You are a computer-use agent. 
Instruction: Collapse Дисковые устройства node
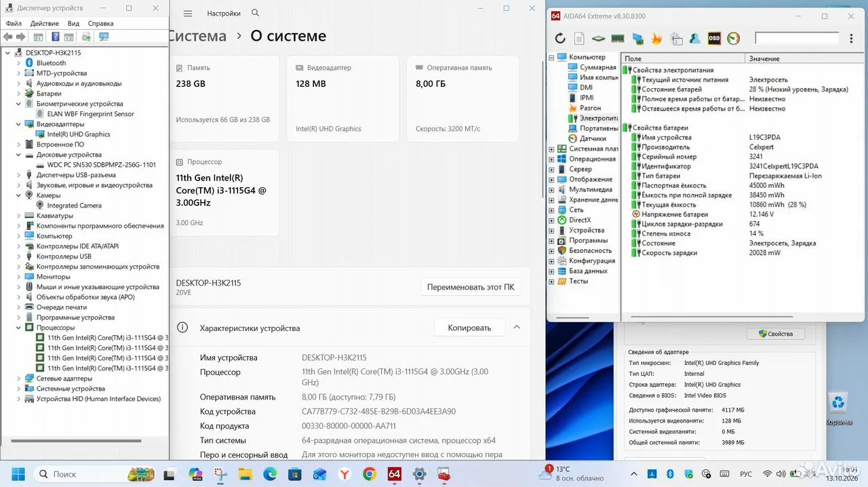[18, 155]
